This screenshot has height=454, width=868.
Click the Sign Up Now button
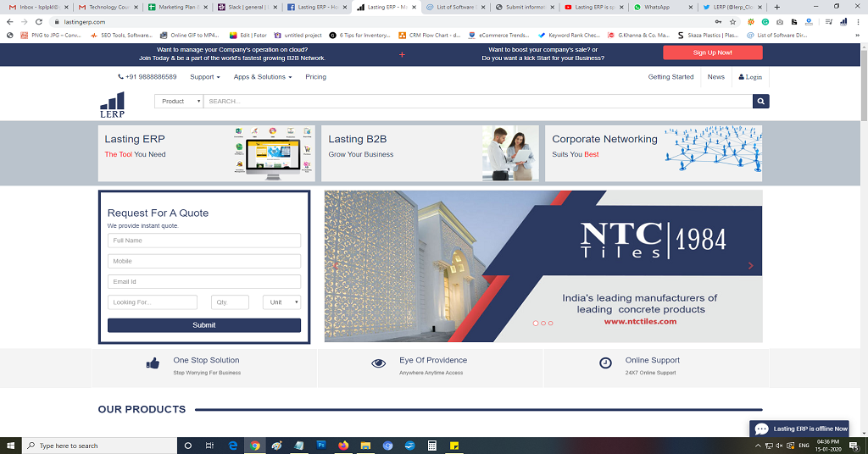[712, 53]
